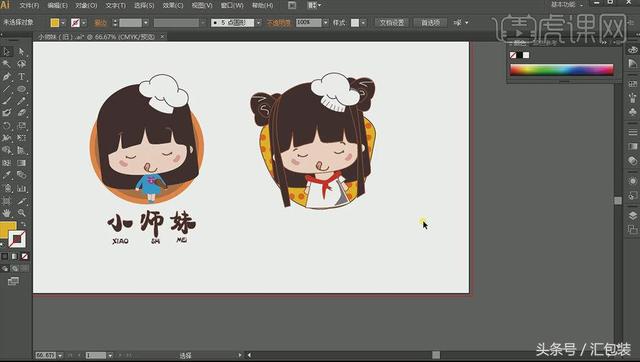
Task: Select the Pen tool
Action: (x=7, y=76)
